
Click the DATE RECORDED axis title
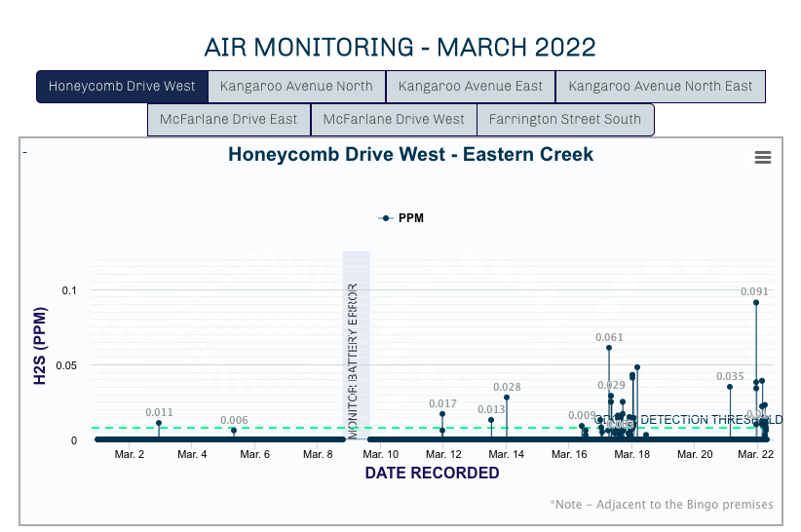point(433,473)
